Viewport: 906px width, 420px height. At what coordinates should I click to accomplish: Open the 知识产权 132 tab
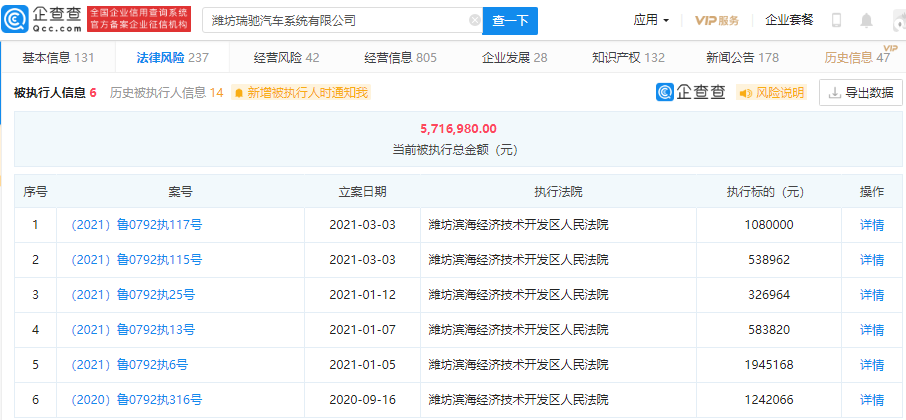click(x=627, y=58)
